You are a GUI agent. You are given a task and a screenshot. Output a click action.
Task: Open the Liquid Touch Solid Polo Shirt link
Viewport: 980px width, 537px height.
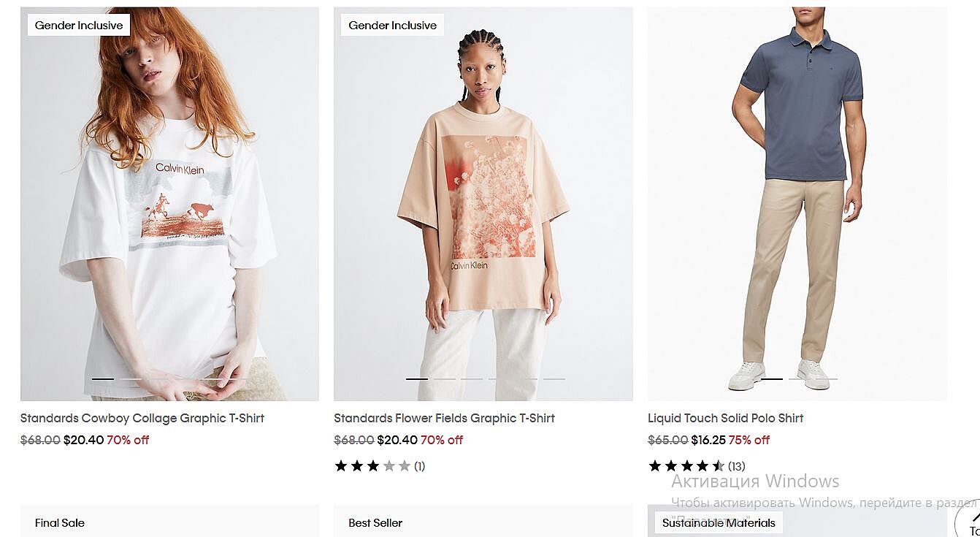(725, 418)
